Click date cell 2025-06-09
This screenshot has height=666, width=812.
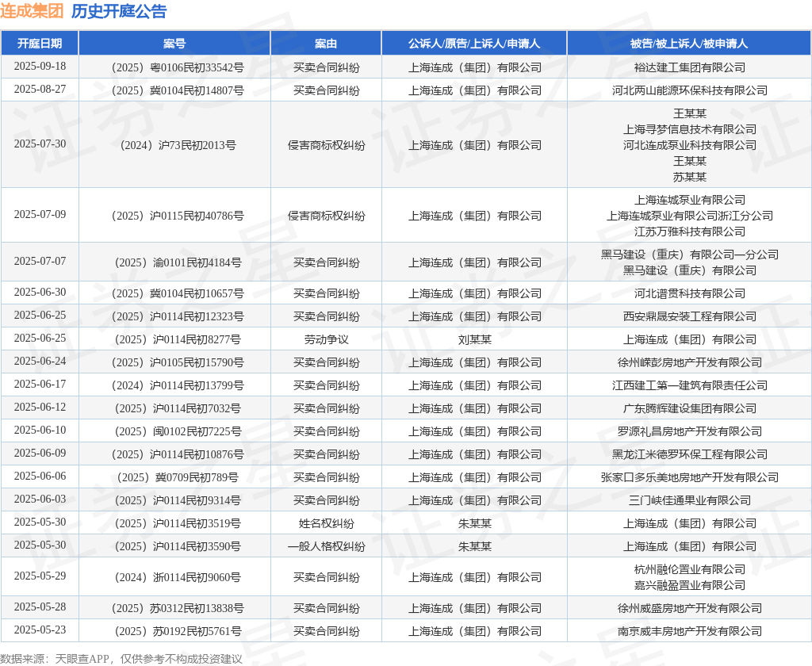(x=40, y=454)
